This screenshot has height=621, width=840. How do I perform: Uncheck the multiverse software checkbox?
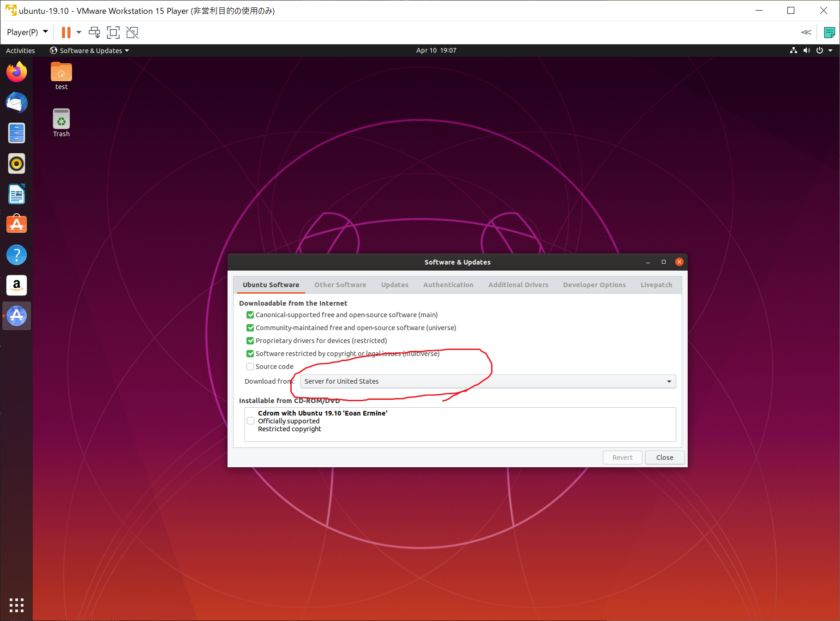pyautogui.click(x=250, y=354)
